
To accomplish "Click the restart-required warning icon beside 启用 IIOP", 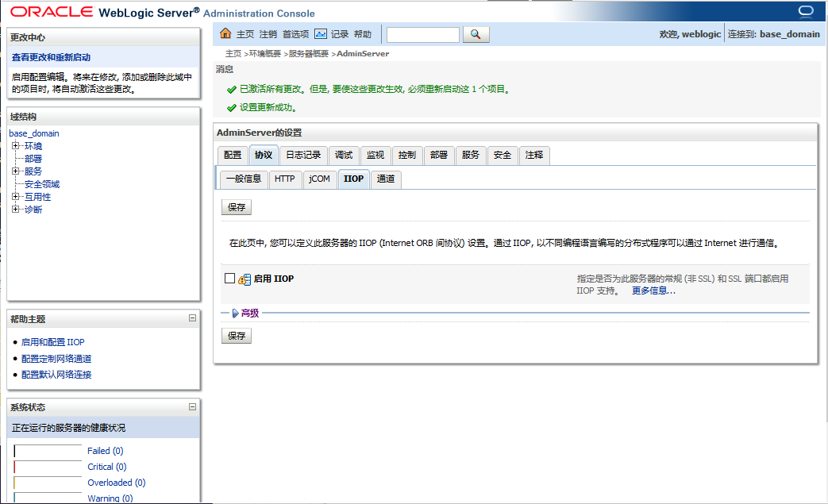I will 245,279.
